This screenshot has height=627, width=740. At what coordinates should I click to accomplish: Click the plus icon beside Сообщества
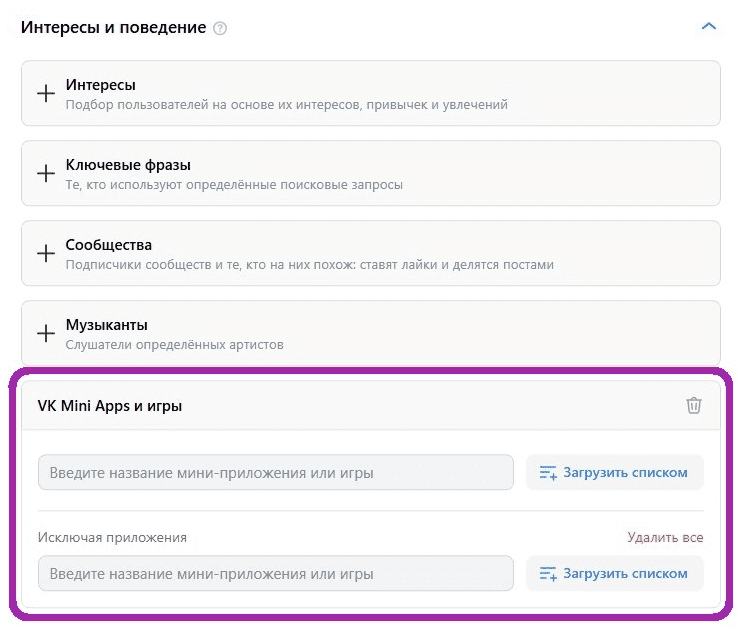[x=45, y=253]
